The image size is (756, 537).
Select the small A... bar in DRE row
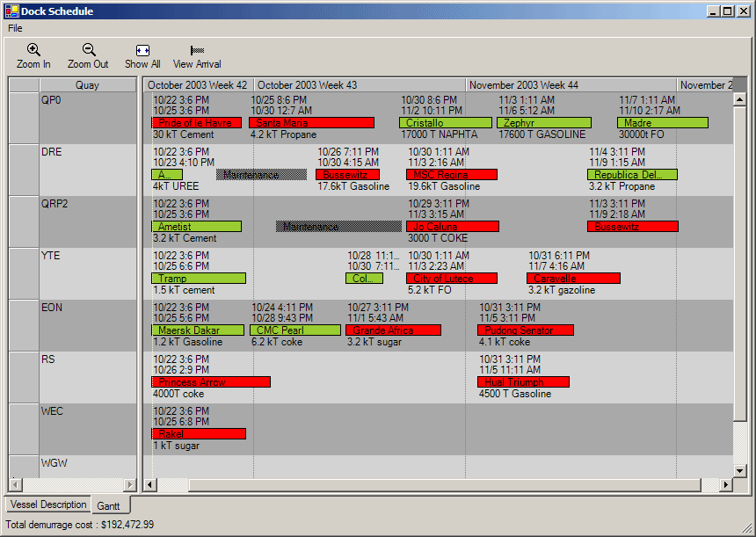167,175
